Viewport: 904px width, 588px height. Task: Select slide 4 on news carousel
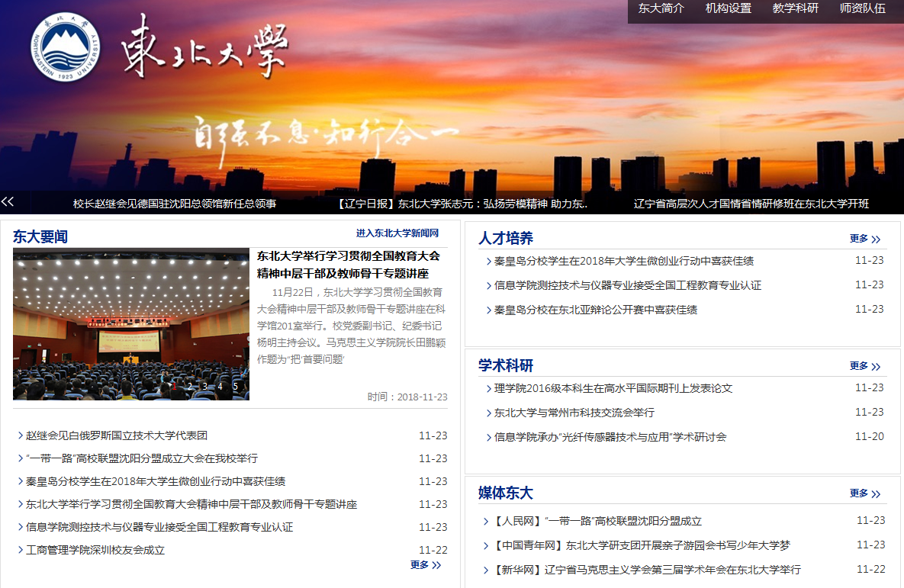(220, 386)
